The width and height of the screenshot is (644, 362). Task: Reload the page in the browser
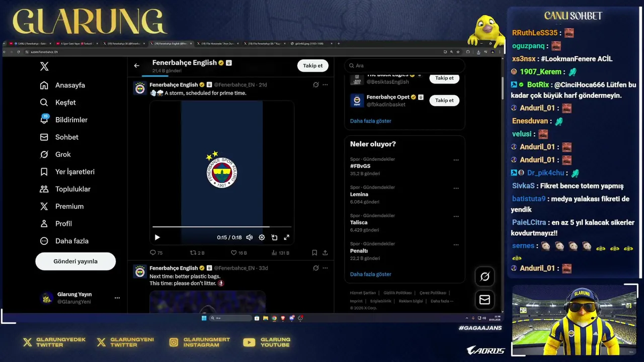pos(19,52)
